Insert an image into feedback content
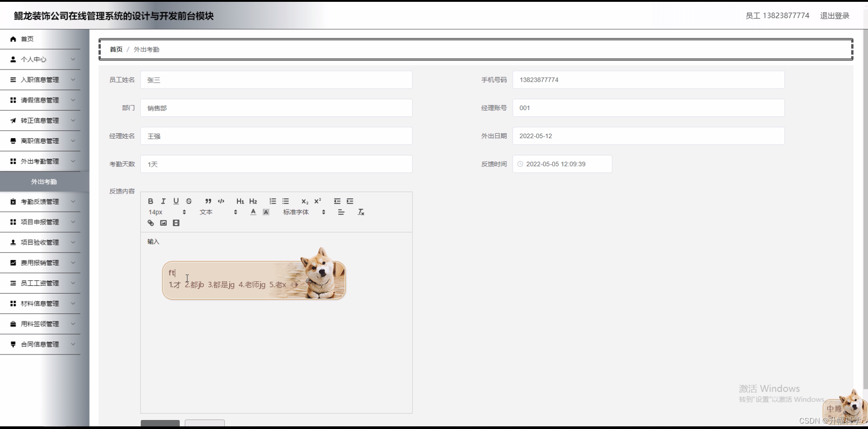The width and height of the screenshot is (868, 429). coord(163,223)
